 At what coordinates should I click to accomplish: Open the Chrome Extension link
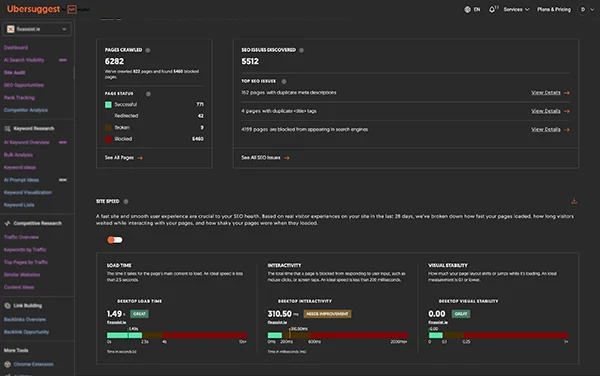click(33, 364)
